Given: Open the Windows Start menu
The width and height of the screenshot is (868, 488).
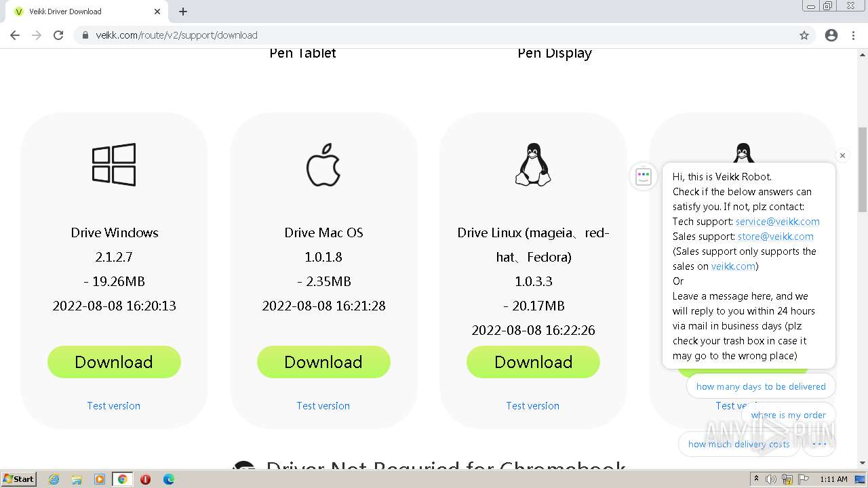Looking at the screenshot, I should point(19,479).
